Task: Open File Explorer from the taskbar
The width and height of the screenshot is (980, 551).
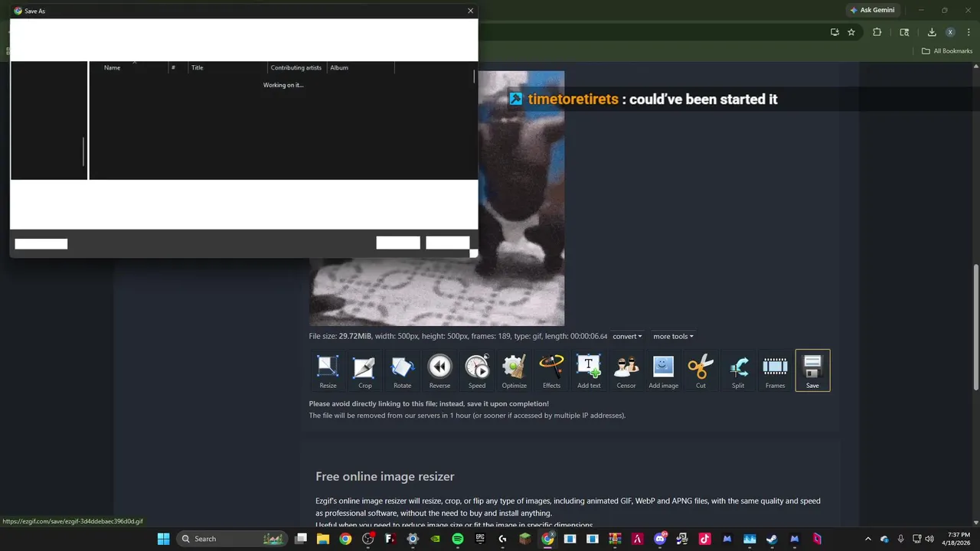Action: pyautogui.click(x=323, y=539)
